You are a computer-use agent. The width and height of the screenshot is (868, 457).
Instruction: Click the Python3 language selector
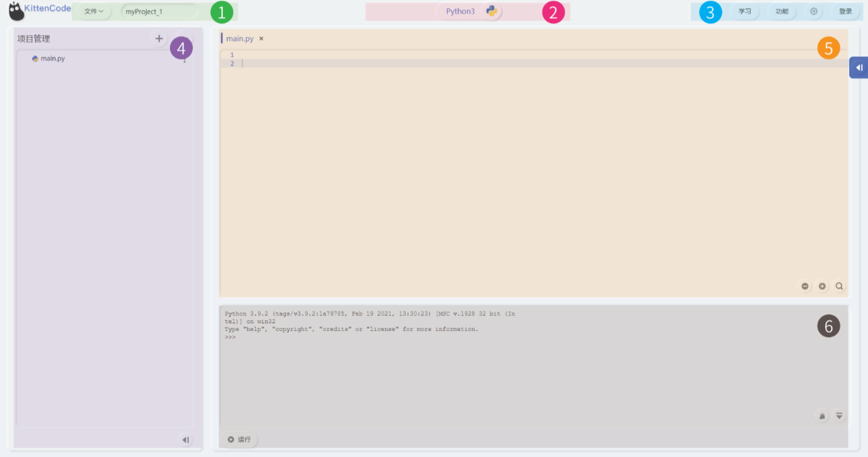pos(469,11)
